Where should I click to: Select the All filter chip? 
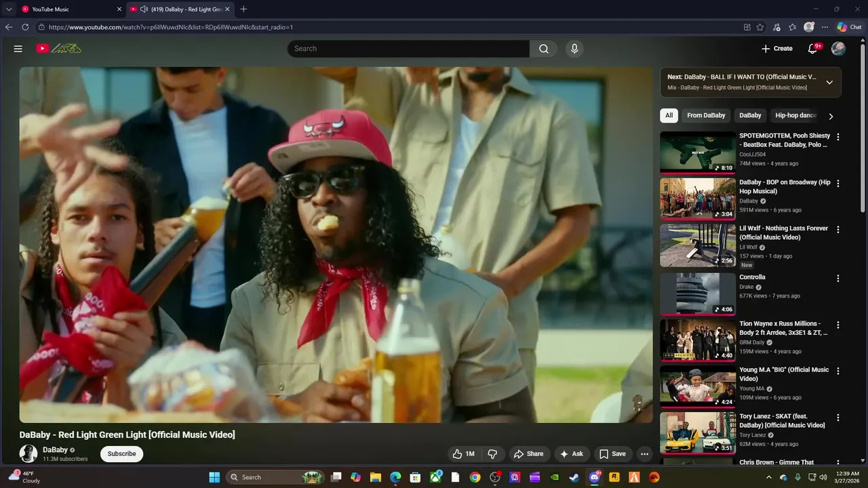pyautogui.click(x=669, y=115)
